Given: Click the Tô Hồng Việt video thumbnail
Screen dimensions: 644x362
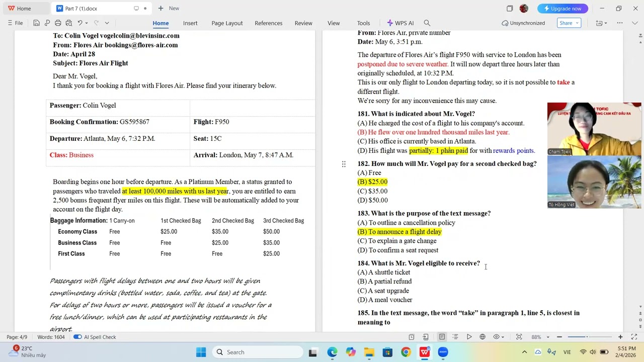Looking at the screenshot, I should 594,182.
